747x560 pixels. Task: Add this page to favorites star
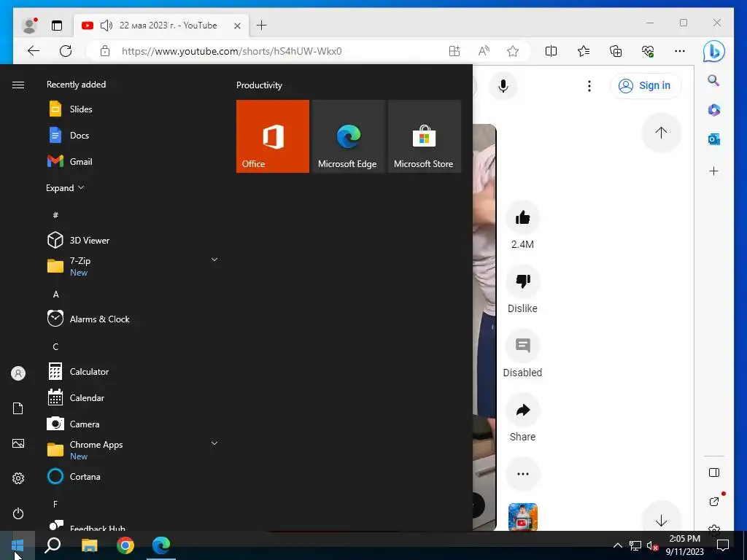click(513, 51)
